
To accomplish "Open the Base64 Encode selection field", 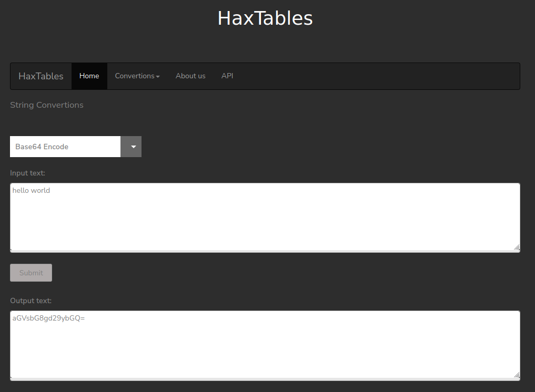I will [65, 147].
